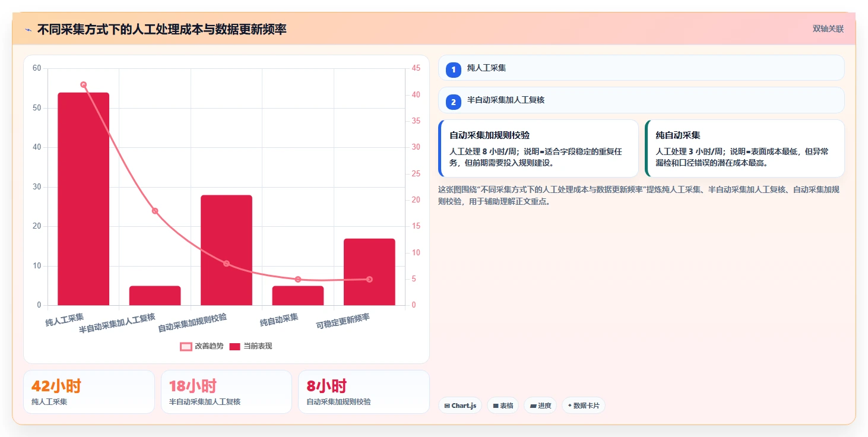868x437 pixels.
Task: Click the 数据卡片 tag
Action: (584, 406)
